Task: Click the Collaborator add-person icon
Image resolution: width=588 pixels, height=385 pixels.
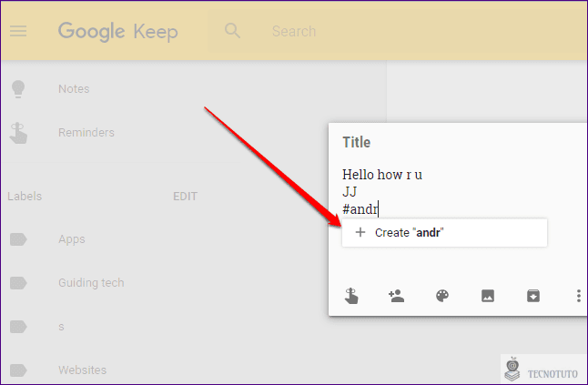Action: 396,296
